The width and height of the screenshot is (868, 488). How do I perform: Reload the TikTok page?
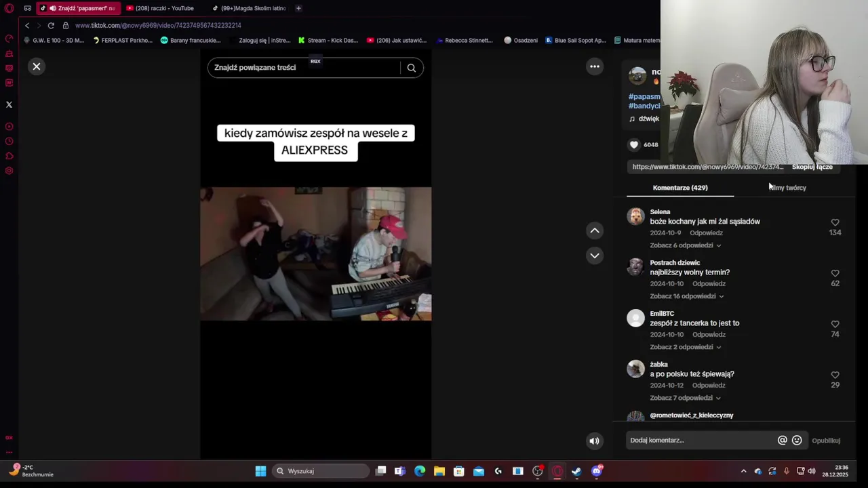pyautogui.click(x=51, y=25)
